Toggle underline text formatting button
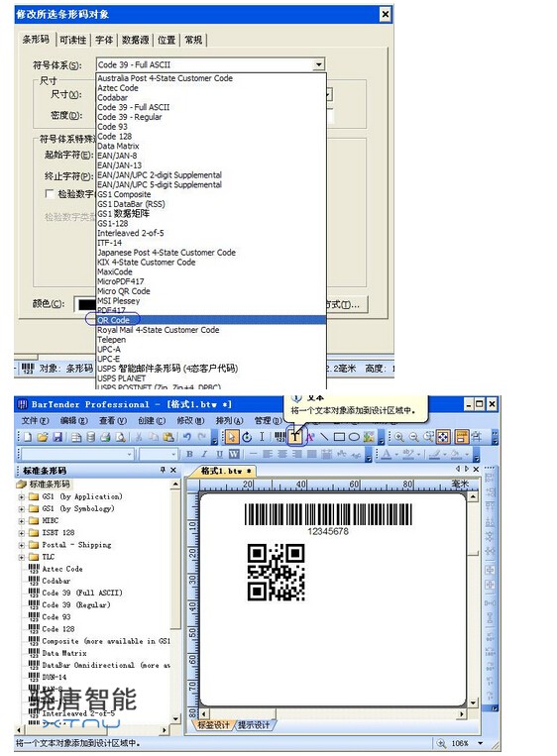Screen dimensions: 557x756 coord(219,454)
